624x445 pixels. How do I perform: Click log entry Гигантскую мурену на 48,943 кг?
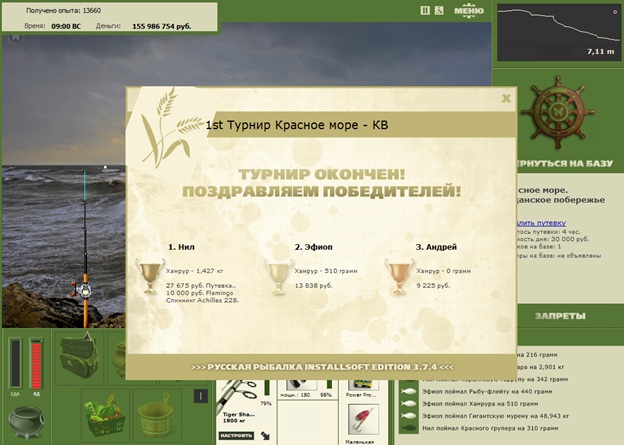495,416
